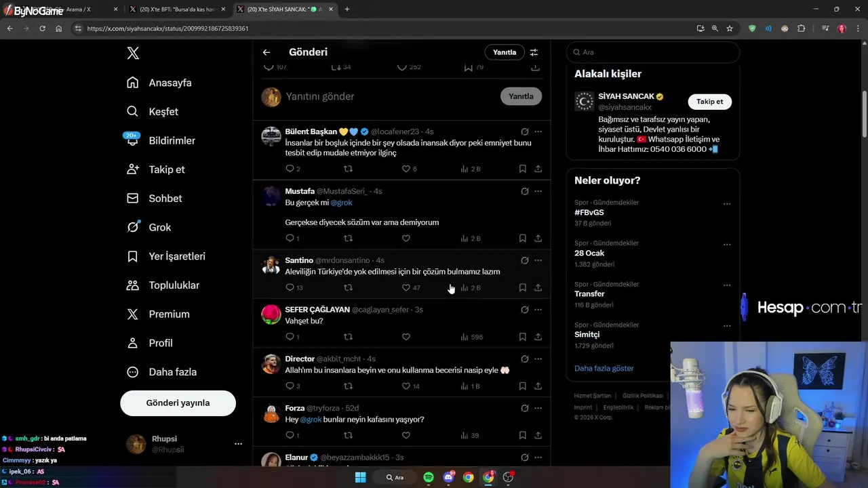Click Gönderi yayınla button

click(x=178, y=403)
